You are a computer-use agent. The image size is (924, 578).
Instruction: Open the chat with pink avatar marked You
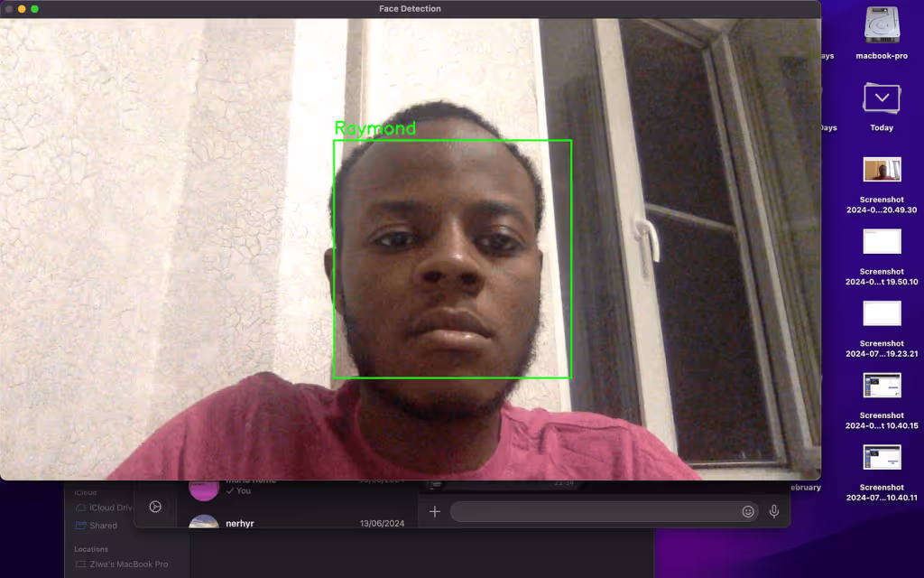point(298,490)
